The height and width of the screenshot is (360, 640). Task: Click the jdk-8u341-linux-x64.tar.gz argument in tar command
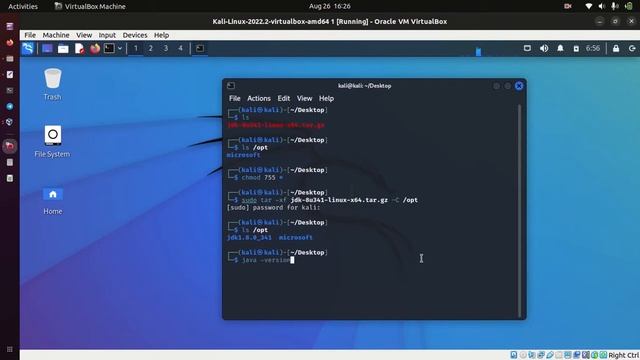(339, 200)
